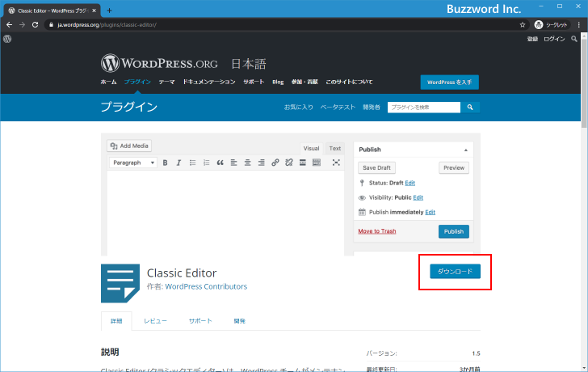Open the サポート tab under Classic Editor
The height and width of the screenshot is (372, 588).
200,321
